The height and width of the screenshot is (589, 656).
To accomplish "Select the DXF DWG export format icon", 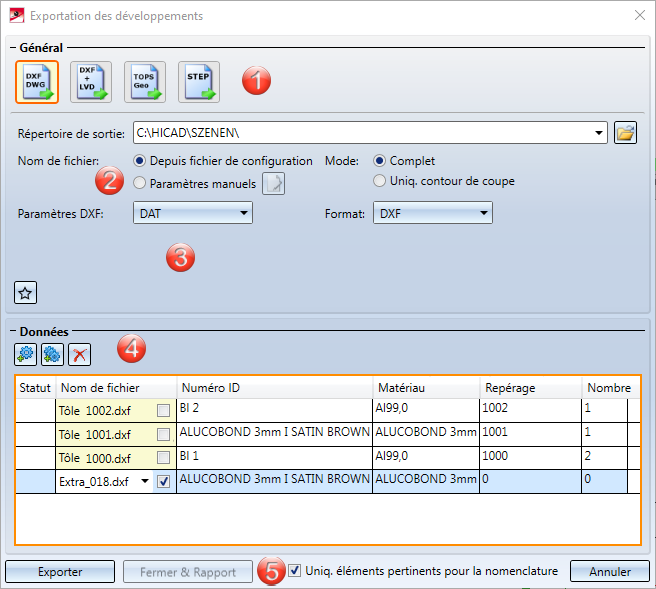I will (x=37, y=82).
